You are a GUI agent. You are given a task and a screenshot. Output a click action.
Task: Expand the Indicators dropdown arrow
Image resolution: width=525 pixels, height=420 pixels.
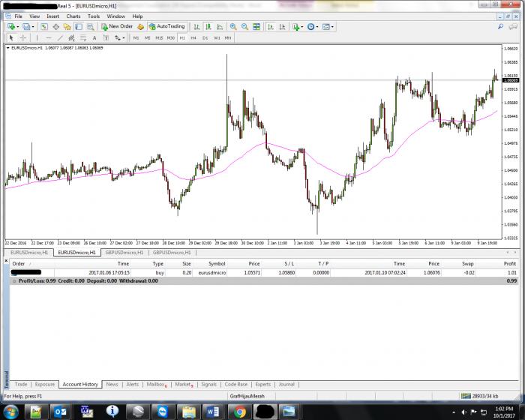(x=302, y=27)
